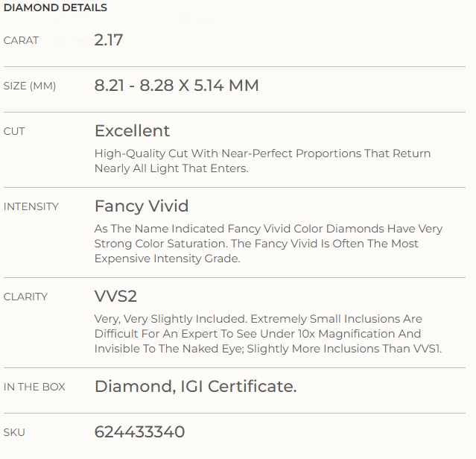Select the Fancy Vivid intensity value
Image resolution: width=476 pixels, height=459 pixels.
(x=142, y=206)
